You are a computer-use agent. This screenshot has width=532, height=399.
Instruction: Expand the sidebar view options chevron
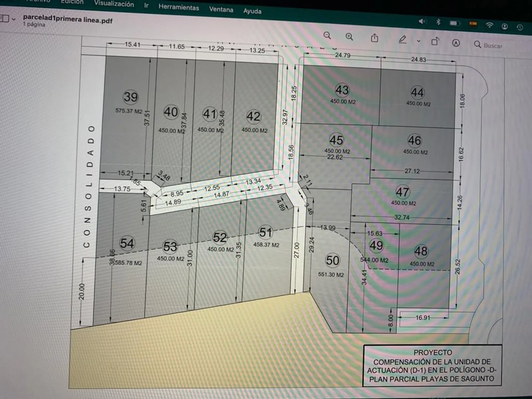click(x=14, y=19)
